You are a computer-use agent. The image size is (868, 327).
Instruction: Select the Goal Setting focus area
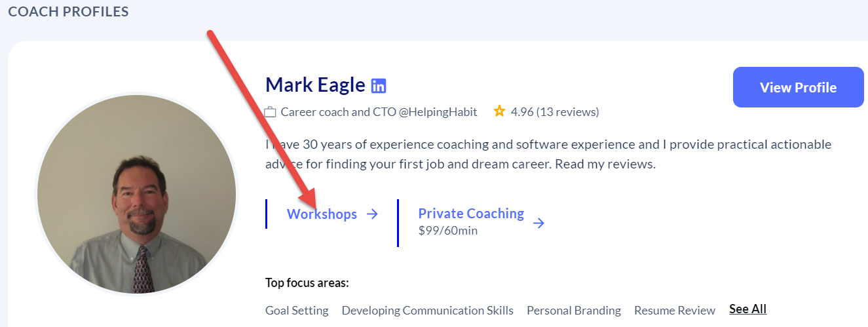297,311
